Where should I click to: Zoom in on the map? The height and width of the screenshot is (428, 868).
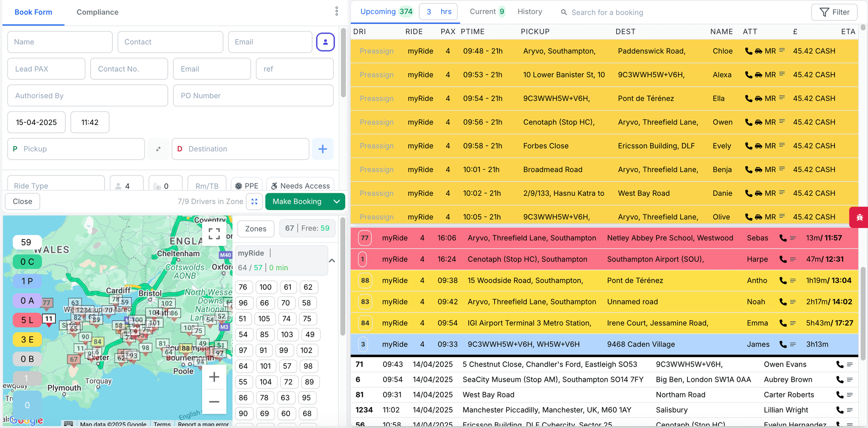214,377
